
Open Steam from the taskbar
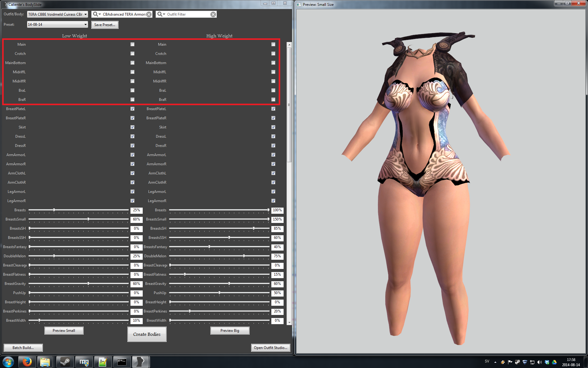65,362
